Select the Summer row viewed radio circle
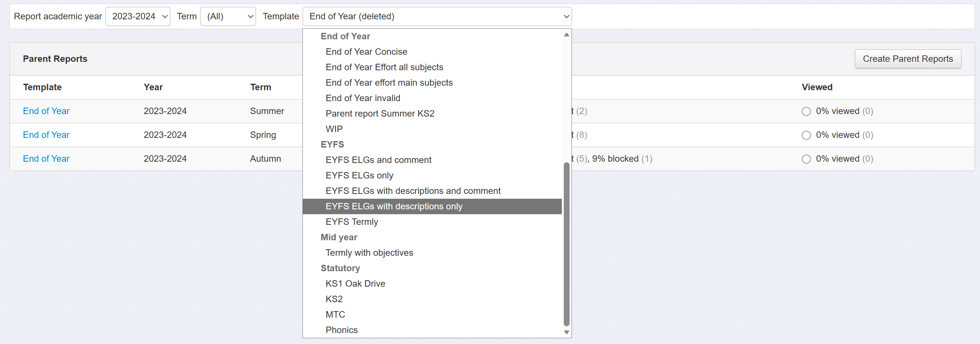Viewport: 980px width, 344px height. coord(806,111)
